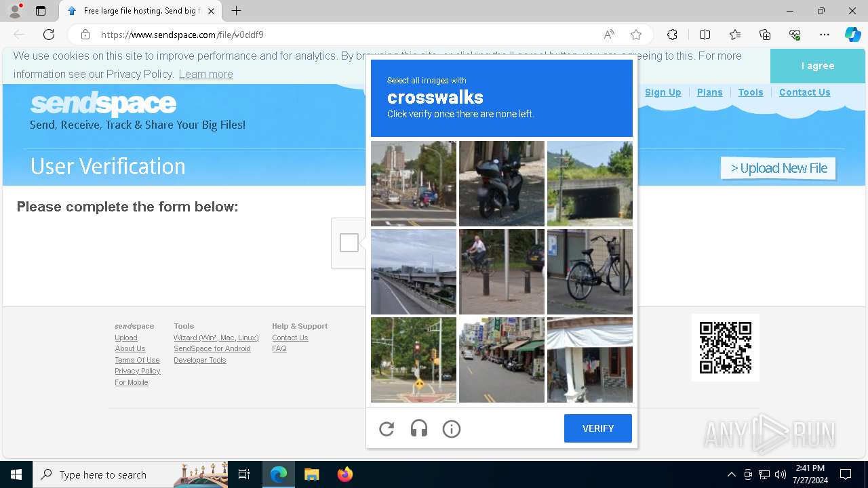This screenshot has width=868, height=488.
Task: Select the parked scooter captcha image
Action: tap(502, 184)
